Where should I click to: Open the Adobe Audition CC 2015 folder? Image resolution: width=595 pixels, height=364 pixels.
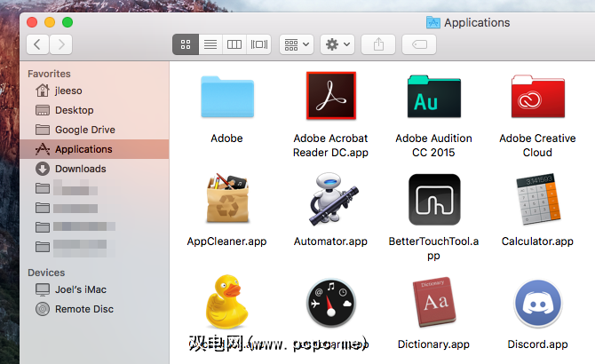(x=434, y=96)
